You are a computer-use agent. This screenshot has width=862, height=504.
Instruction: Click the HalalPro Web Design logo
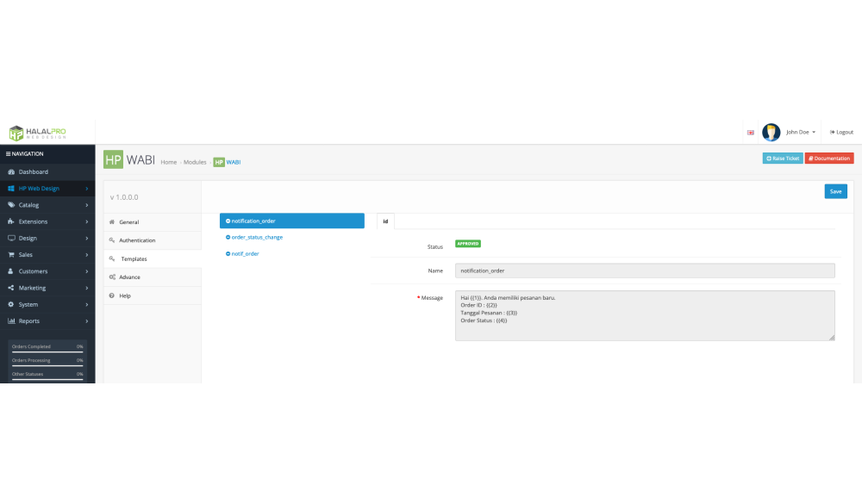(37, 133)
